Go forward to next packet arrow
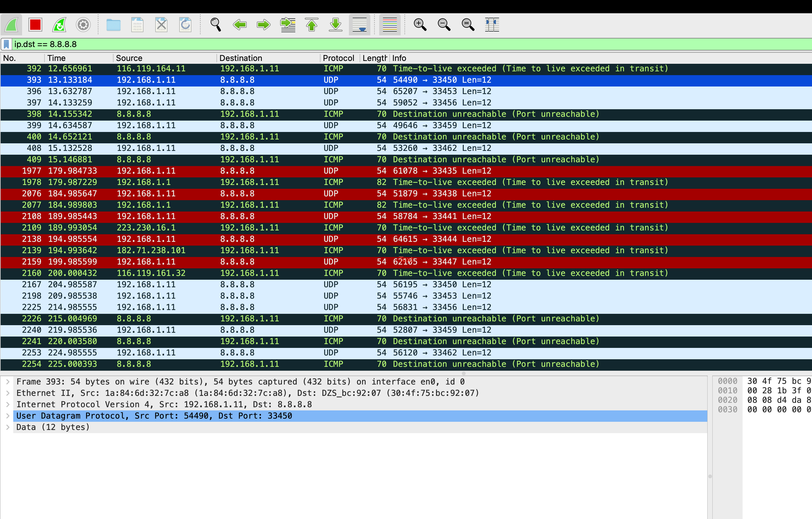 coord(263,25)
